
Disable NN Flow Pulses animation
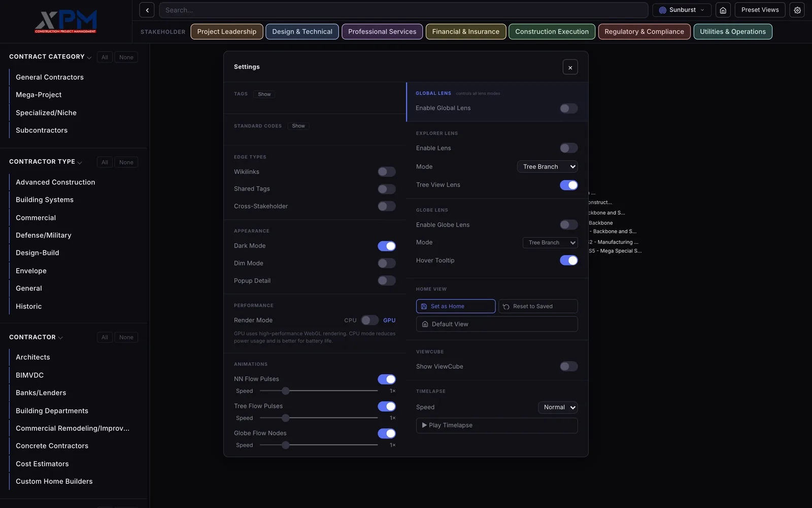386,379
